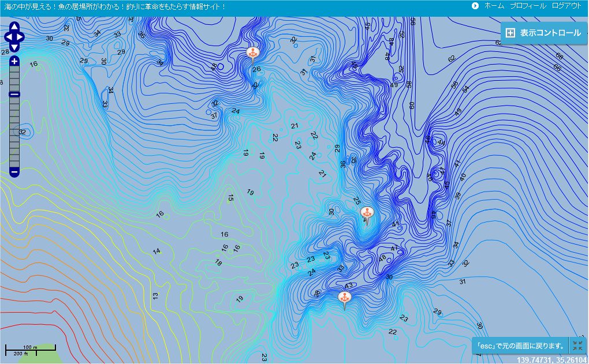This screenshot has height=364, width=589.
Task: Click the site tagline in the header
Action: pyautogui.click(x=114, y=6)
